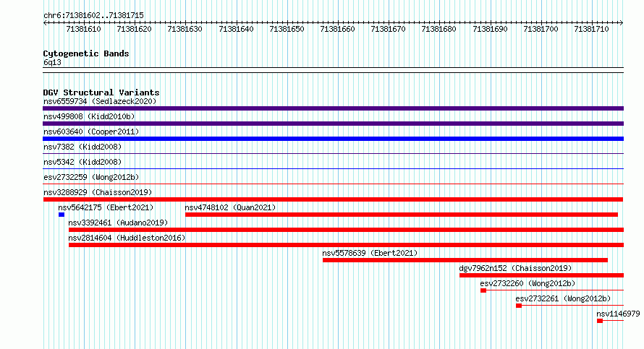The height and width of the screenshot is (349, 644).
Task: Click dgv7962n152 (Chaisson2019) label
Action: pos(515,268)
